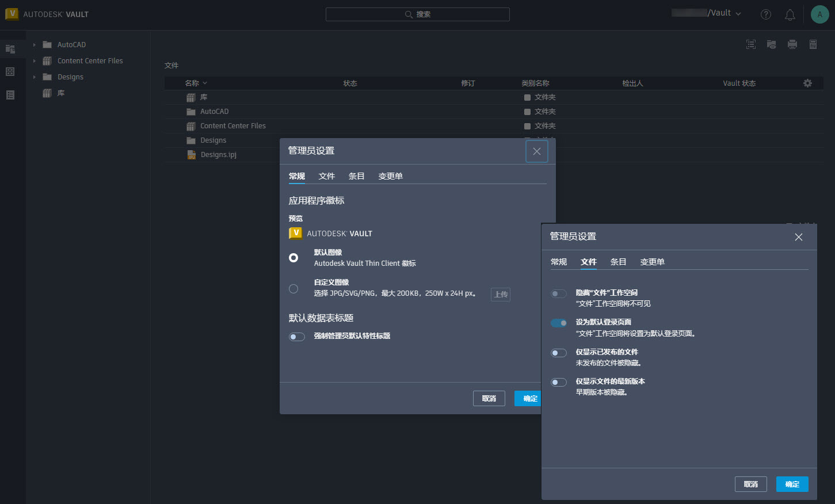Click the sort chevron next to 名称 column
835x504 pixels.
[x=205, y=83]
